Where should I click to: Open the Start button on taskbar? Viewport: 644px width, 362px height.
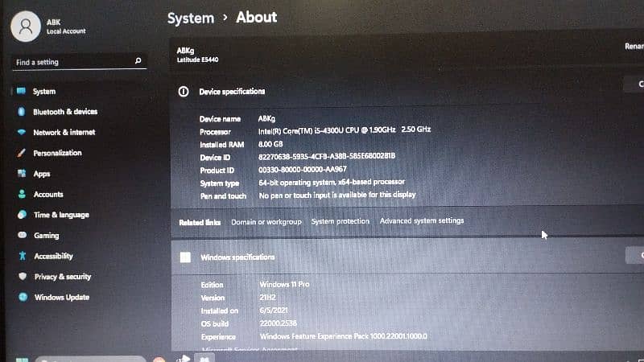coord(23,360)
